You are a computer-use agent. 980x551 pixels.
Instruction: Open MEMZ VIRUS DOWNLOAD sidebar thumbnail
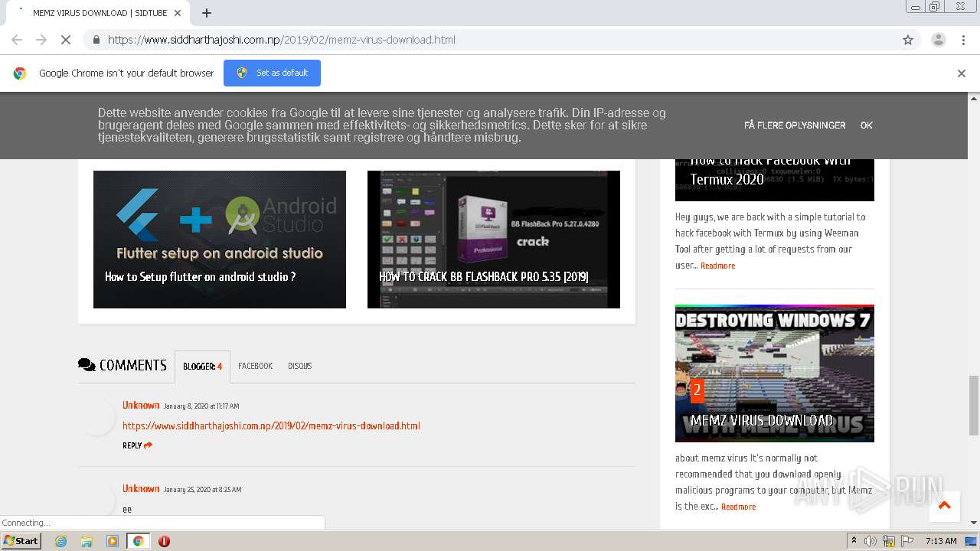click(775, 373)
